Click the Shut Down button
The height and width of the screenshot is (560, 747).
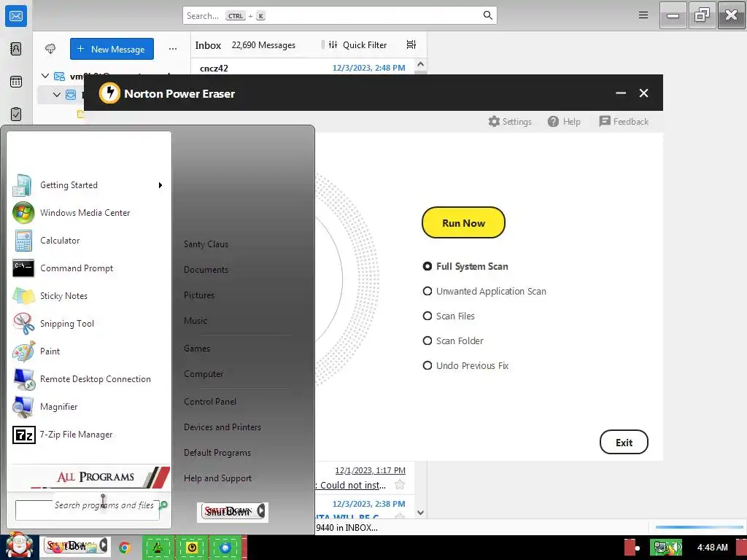point(228,511)
